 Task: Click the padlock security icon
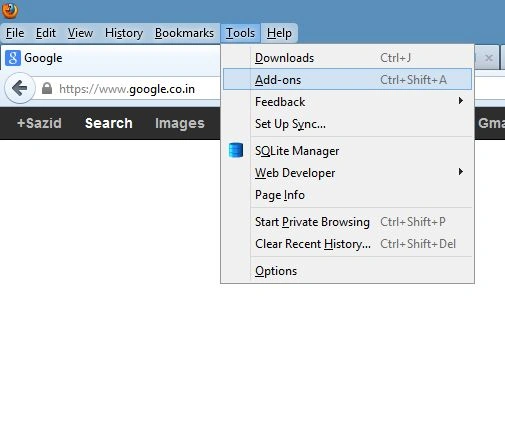pyautogui.click(x=47, y=88)
